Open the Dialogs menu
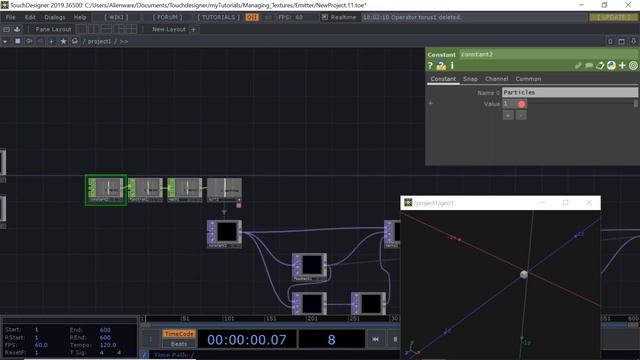The height and width of the screenshot is (360, 640). tap(55, 17)
